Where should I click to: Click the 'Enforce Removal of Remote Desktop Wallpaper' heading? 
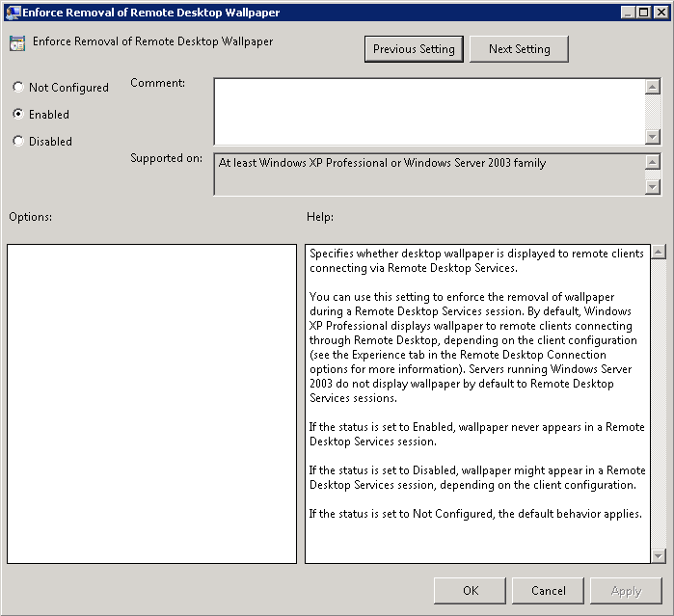152,41
